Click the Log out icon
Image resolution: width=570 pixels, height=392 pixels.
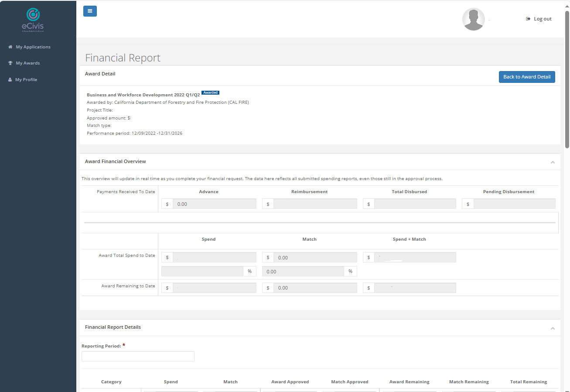coord(528,19)
